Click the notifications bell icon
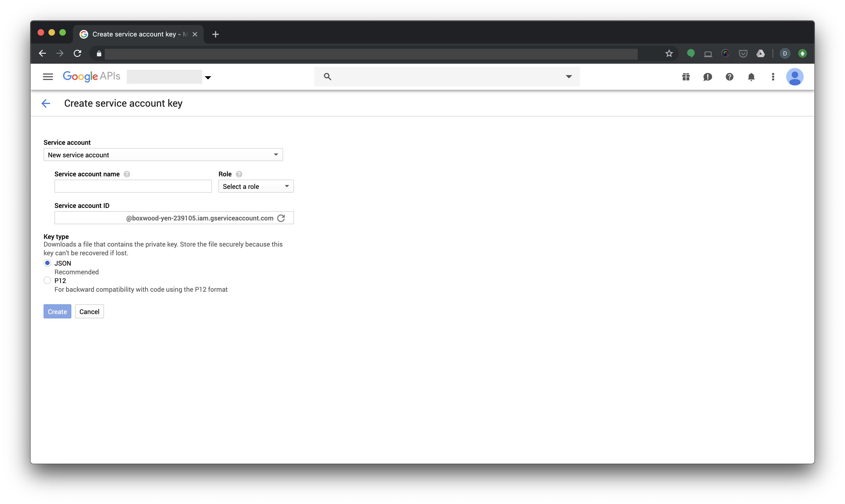 coord(751,77)
